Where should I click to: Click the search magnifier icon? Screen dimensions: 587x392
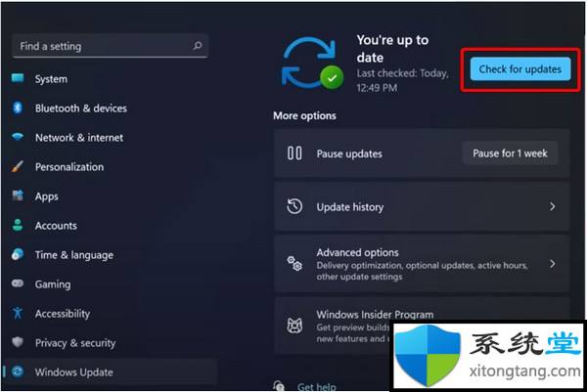coord(198,46)
